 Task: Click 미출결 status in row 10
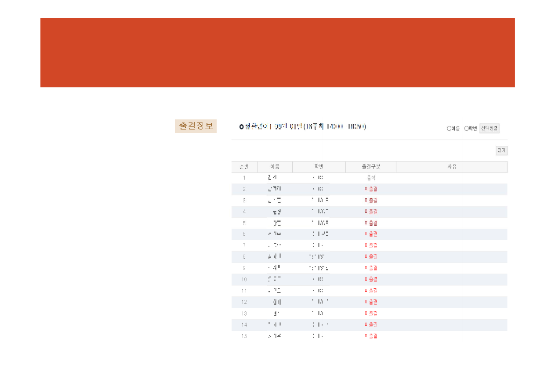[371, 279]
